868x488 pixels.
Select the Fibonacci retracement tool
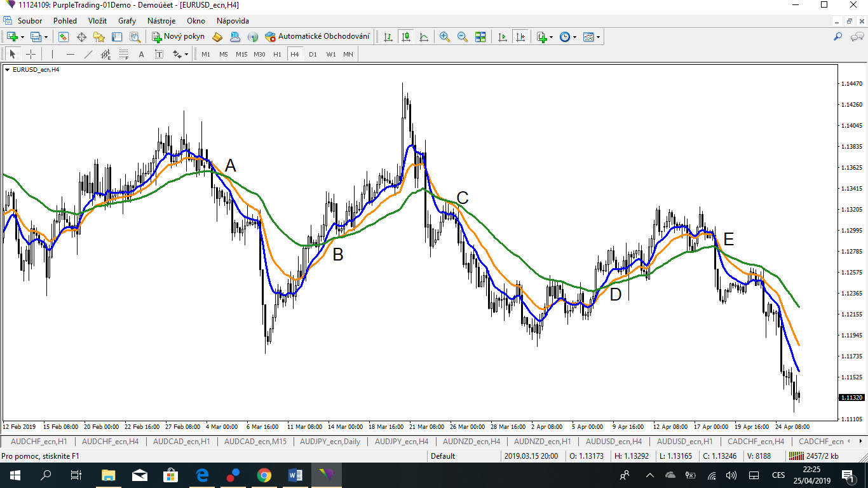click(124, 54)
